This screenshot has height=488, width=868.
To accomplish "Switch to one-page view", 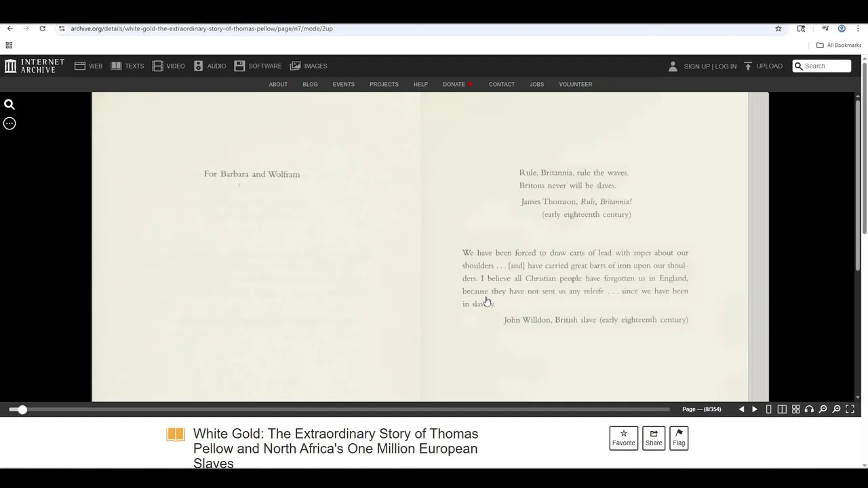I will pyautogui.click(x=768, y=409).
